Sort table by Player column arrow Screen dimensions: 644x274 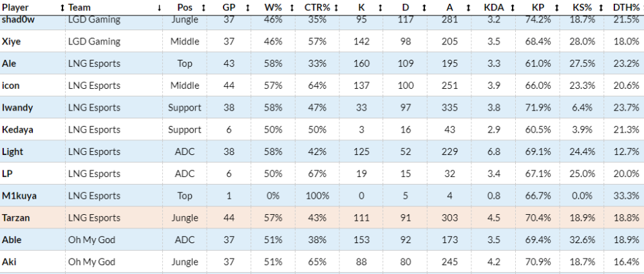pos(62,7)
